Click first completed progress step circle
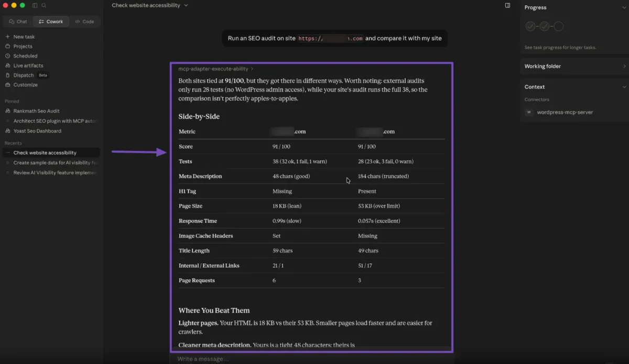Viewport: 629px width, 364px height. tap(530, 26)
